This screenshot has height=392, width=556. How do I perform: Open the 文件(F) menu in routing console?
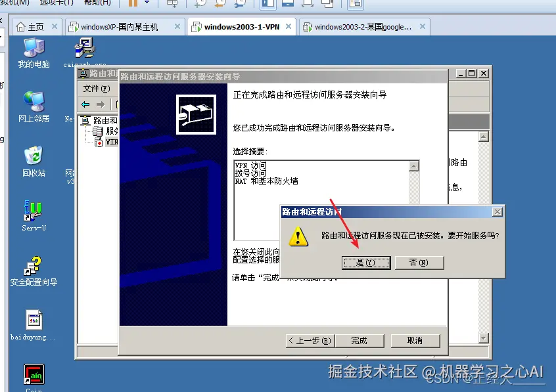point(97,88)
